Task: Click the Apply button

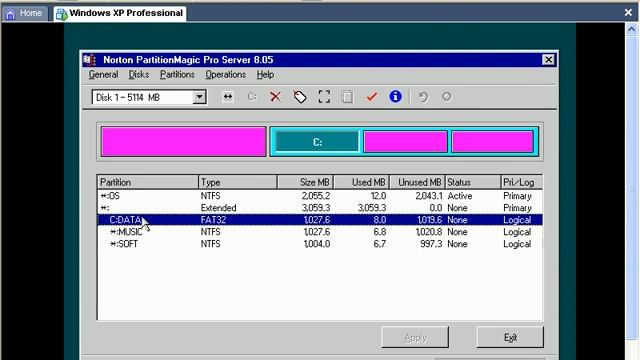Action: tap(415, 337)
